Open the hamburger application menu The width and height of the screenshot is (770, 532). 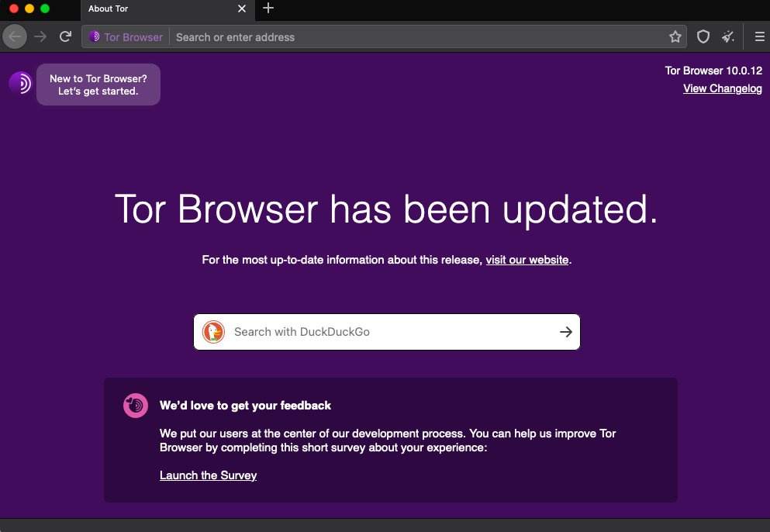coord(759,37)
